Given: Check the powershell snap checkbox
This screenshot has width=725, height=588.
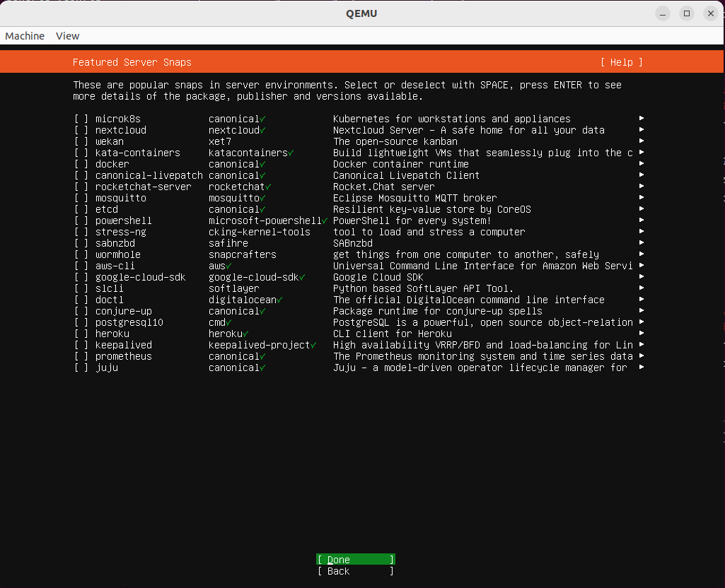Looking at the screenshot, I should click(81, 220).
